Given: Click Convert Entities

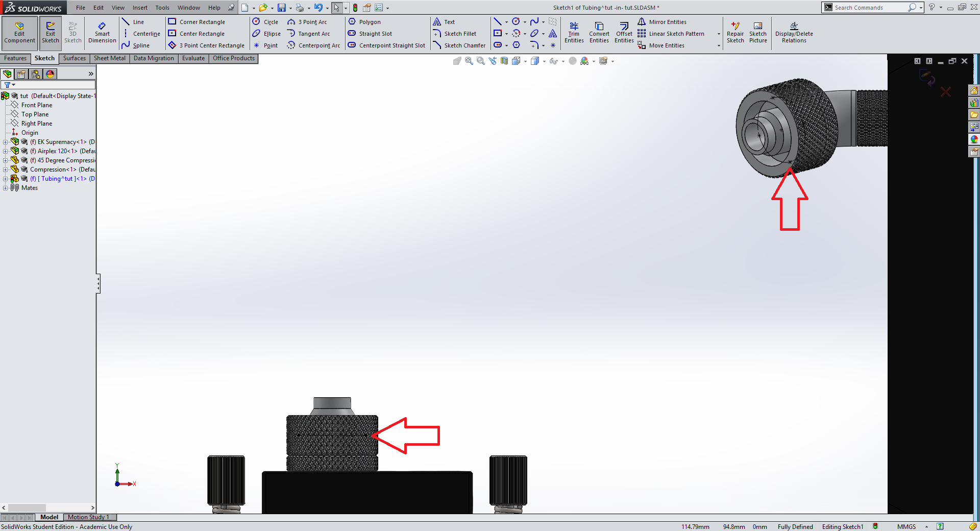Looking at the screenshot, I should [x=599, y=33].
